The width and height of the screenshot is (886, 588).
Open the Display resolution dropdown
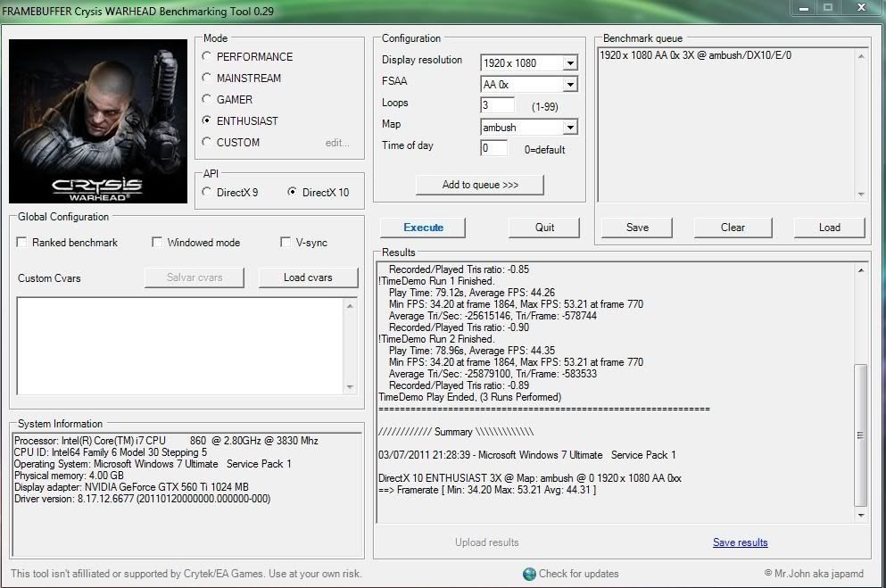coord(570,62)
